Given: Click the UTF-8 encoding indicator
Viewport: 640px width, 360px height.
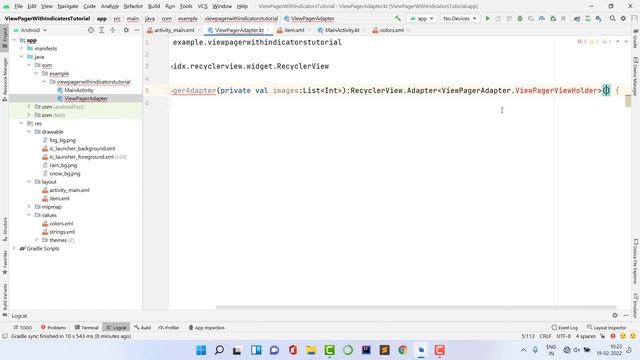Looking at the screenshot, I should click(563, 336).
